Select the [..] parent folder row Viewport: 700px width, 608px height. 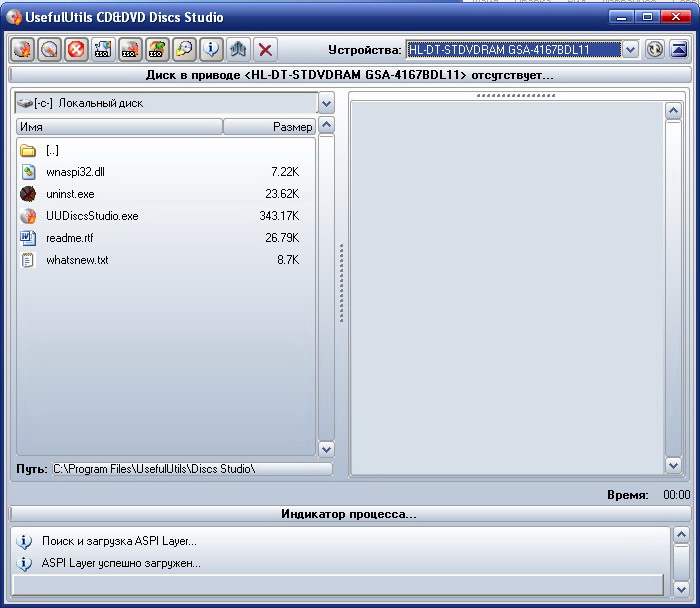[166, 150]
